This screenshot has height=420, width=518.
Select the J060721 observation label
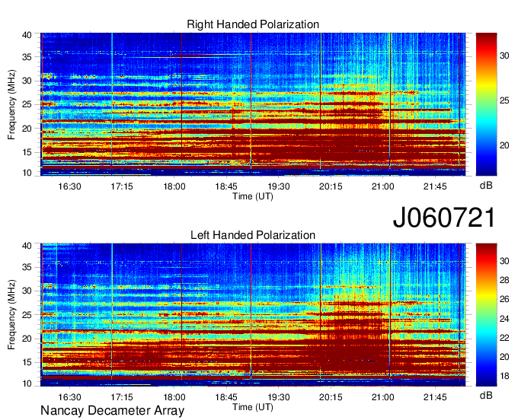click(x=444, y=218)
